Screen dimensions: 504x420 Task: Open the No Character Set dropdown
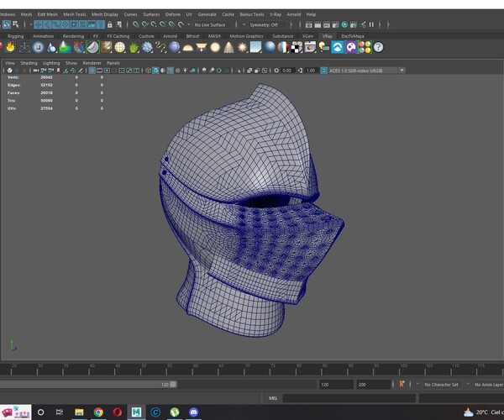pyautogui.click(x=441, y=385)
